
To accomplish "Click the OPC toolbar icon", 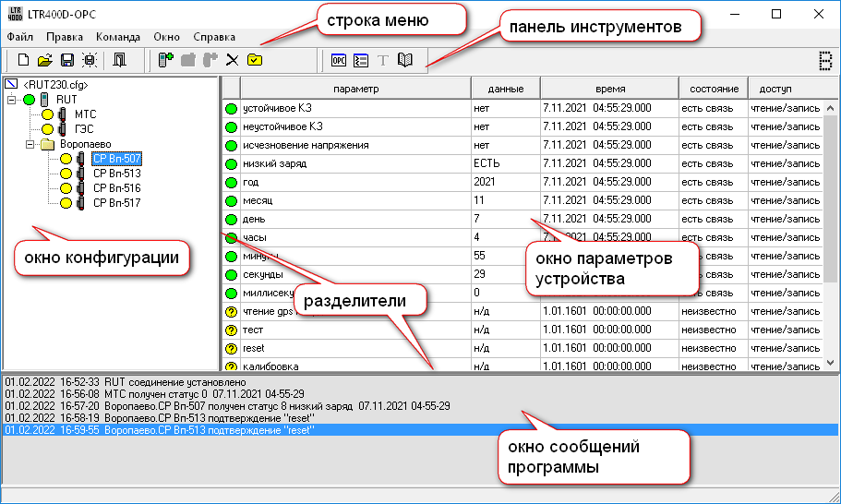I will (x=339, y=60).
